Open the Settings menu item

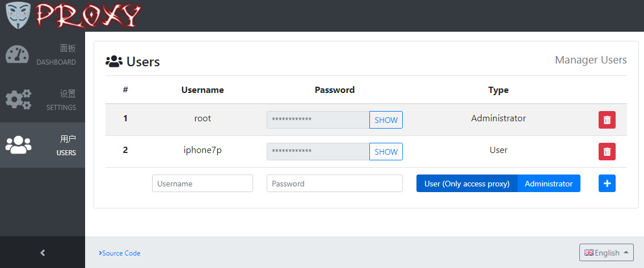(x=43, y=100)
